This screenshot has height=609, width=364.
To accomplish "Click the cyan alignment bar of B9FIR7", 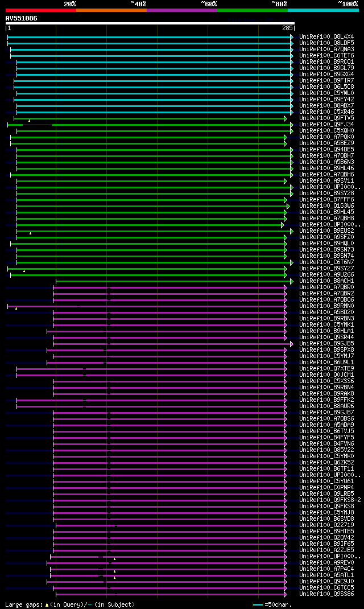I will (152, 81).
